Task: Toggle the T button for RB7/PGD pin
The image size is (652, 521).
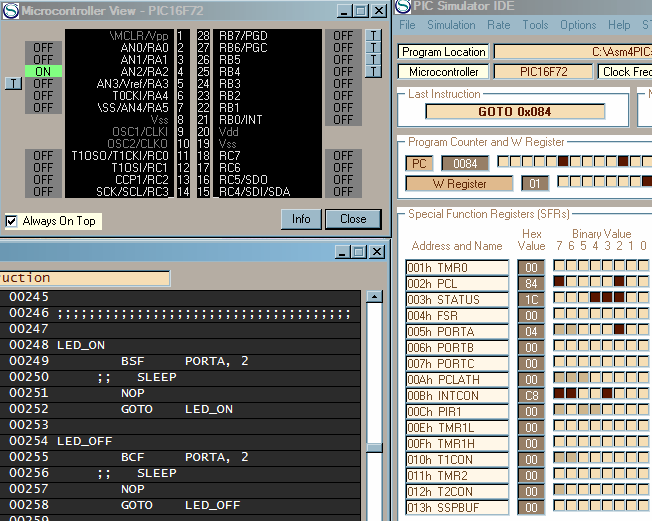Action: click(373, 36)
